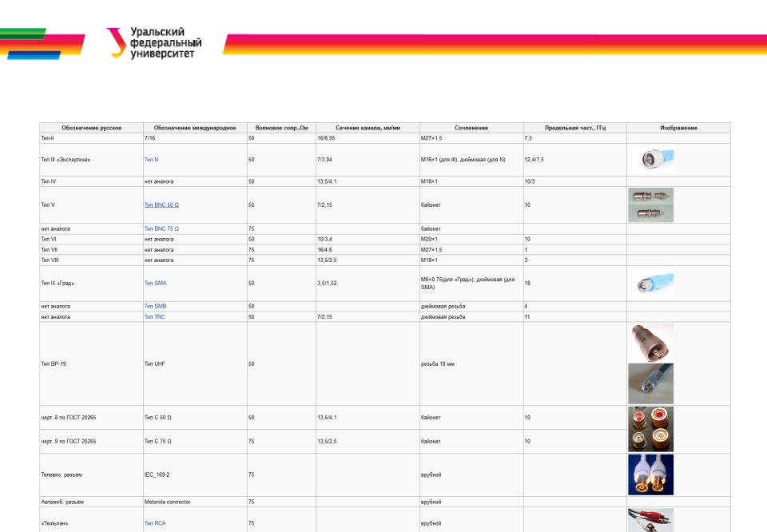Select the Сечение канала, мм/мм column header
Viewport: 767px width, 532px height.
(368, 128)
